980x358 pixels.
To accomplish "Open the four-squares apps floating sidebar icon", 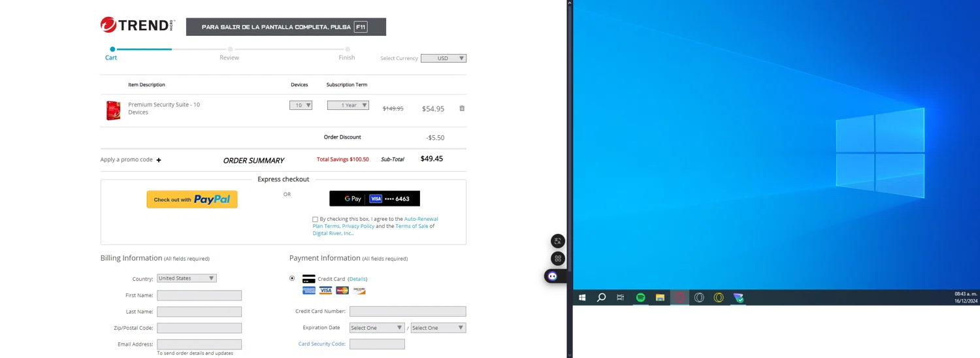I will click(x=557, y=259).
